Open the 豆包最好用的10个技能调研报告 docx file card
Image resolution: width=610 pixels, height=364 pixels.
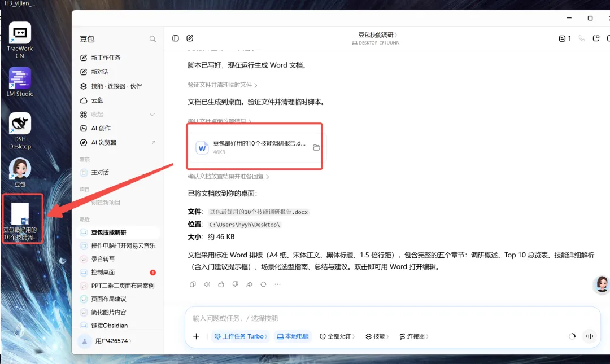click(257, 147)
